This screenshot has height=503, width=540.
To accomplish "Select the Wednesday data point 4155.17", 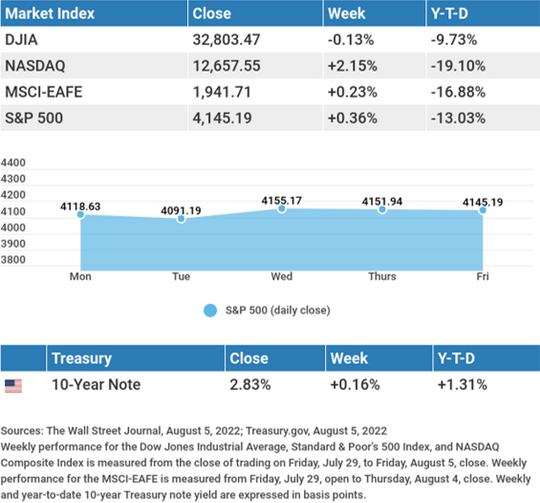I will click(282, 209).
